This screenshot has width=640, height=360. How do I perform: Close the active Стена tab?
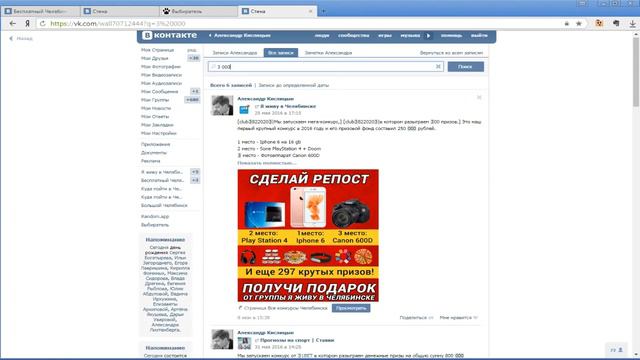point(310,11)
